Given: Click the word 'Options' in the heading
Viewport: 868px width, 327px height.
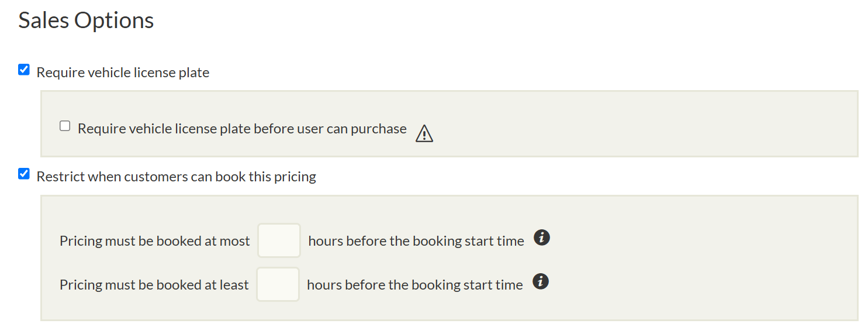Looking at the screenshot, I should [114, 20].
